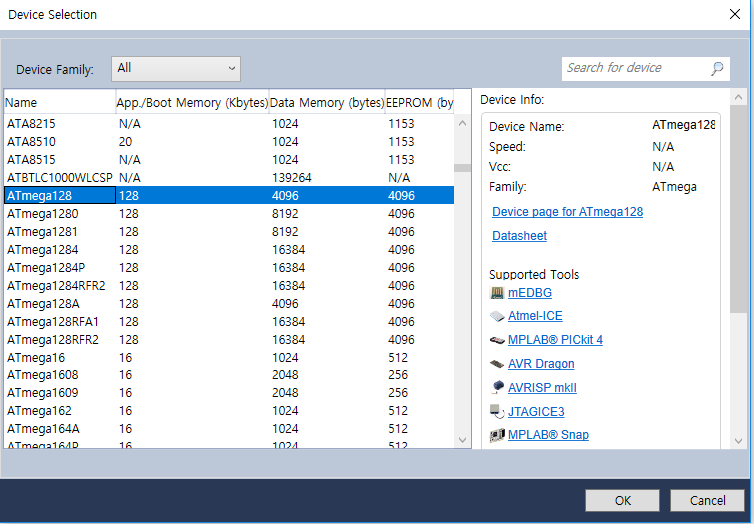The height and width of the screenshot is (524, 754).
Task: Open the MPLAB PICkit 4 link
Action: [x=555, y=340]
